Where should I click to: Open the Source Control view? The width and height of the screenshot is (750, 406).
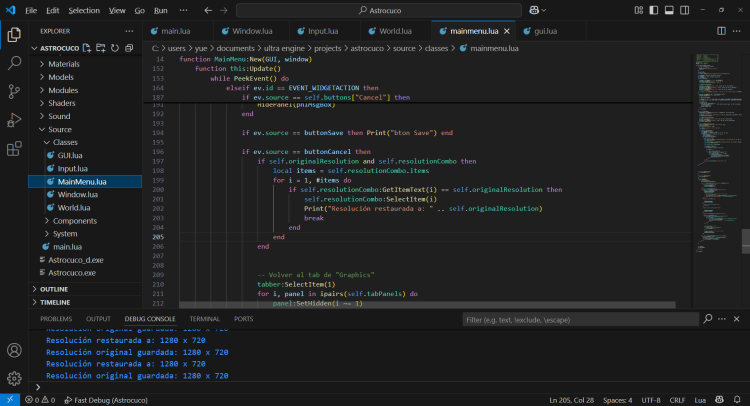tap(14, 91)
